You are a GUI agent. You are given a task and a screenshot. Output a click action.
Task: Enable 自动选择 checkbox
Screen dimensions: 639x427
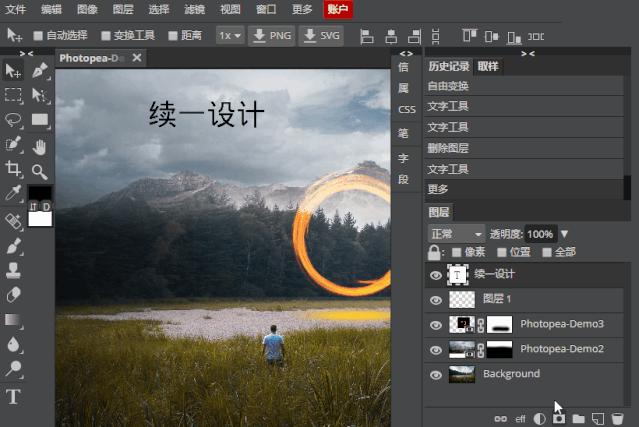(x=38, y=36)
